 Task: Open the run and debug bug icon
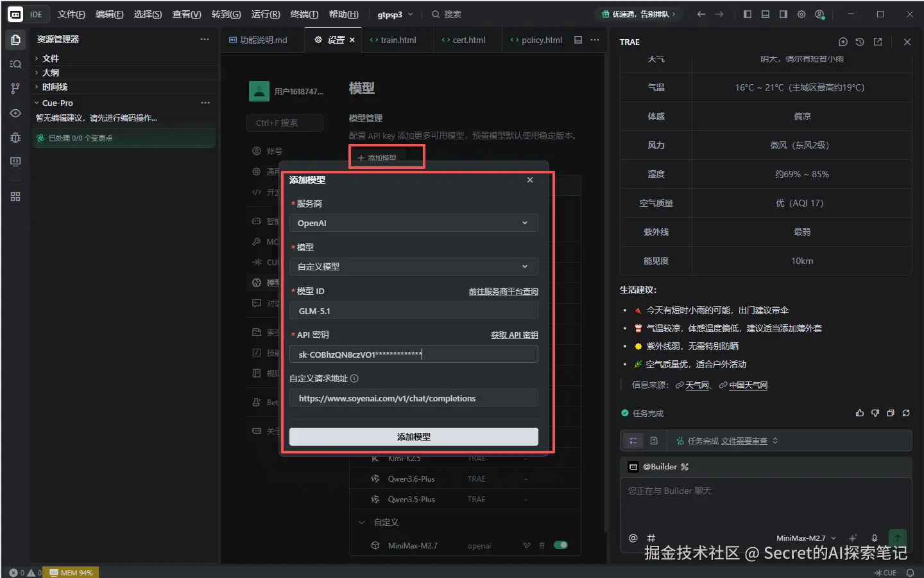pos(15,137)
